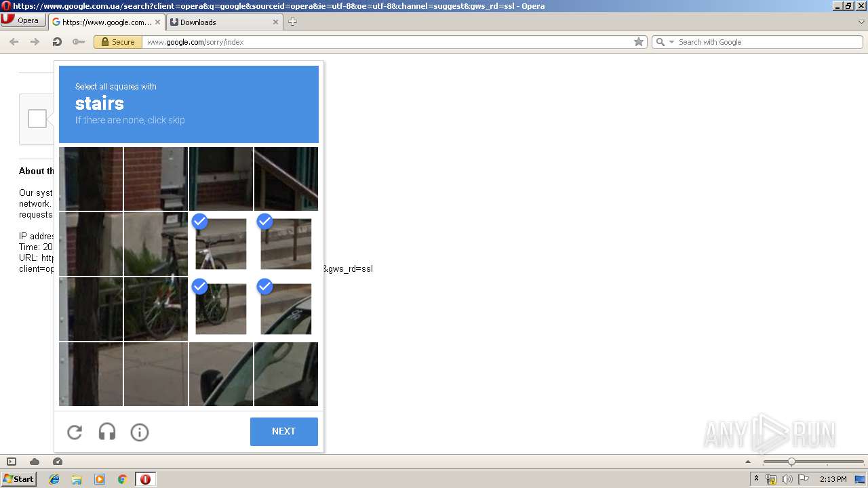Get an audio captcha challenge
This screenshot has height=488, width=868.
click(x=107, y=432)
